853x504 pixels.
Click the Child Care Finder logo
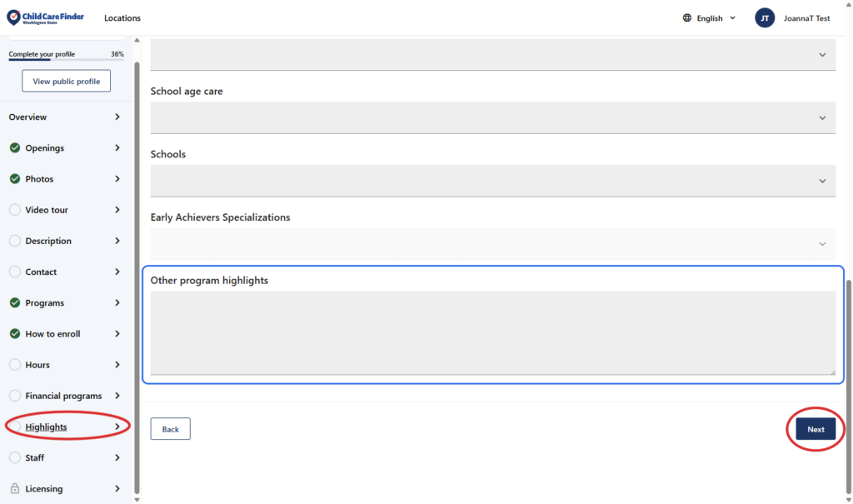[x=46, y=17]
